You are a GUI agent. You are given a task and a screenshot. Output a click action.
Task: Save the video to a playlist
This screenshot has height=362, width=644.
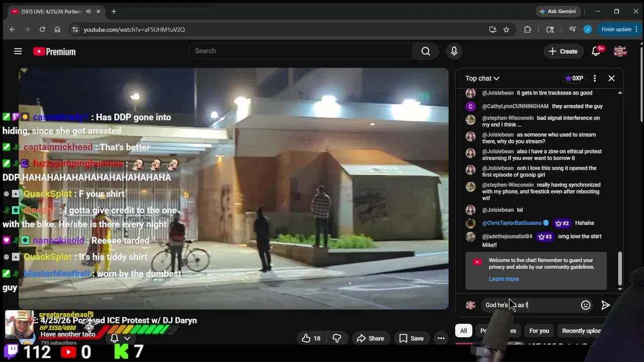pyautogui.click(x=411, y=338)
